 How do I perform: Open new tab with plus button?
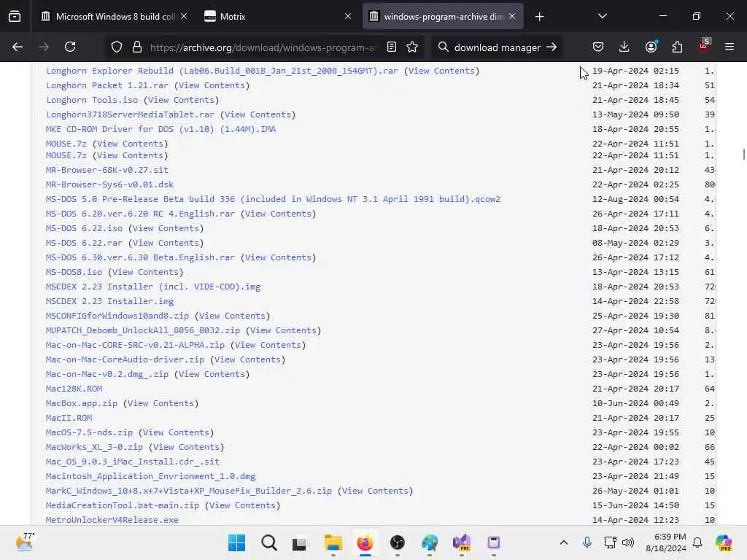pyautogui.click(x=539, y=17)
